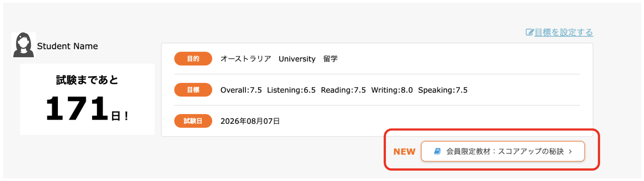Click the University text in the 目的 row
Viewport: 644px width, 181px height.
[297, 59]
